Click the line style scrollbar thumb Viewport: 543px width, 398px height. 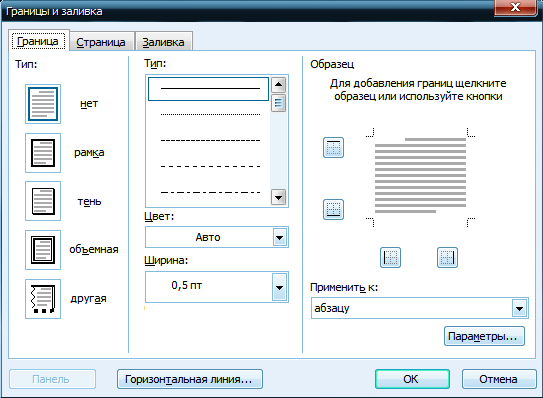tap(278, 103)
